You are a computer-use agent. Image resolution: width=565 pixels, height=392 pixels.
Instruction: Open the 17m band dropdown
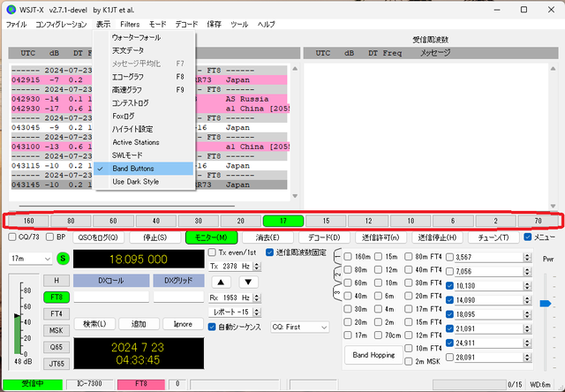point(31,259)
